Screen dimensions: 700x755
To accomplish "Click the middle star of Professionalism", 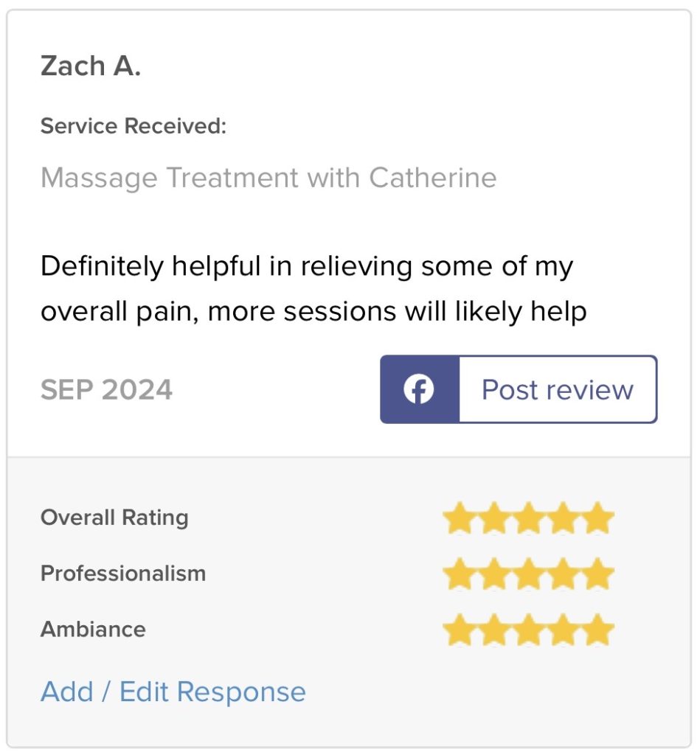I will tap(528, 574).
